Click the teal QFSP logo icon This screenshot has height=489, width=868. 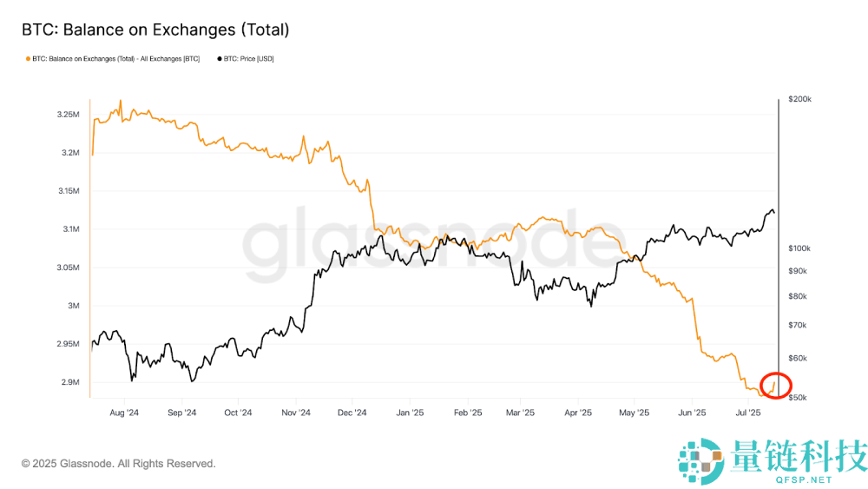click(x=700, y=461)
